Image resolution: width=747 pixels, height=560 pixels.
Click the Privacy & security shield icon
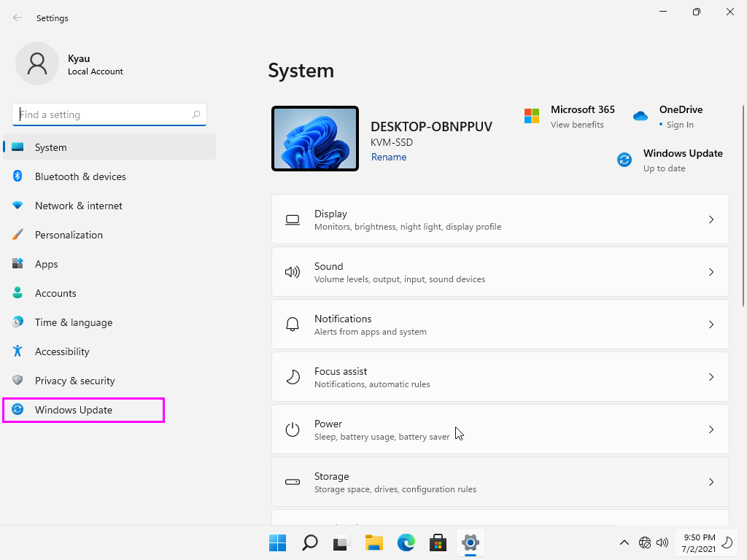tap(18, 380)
